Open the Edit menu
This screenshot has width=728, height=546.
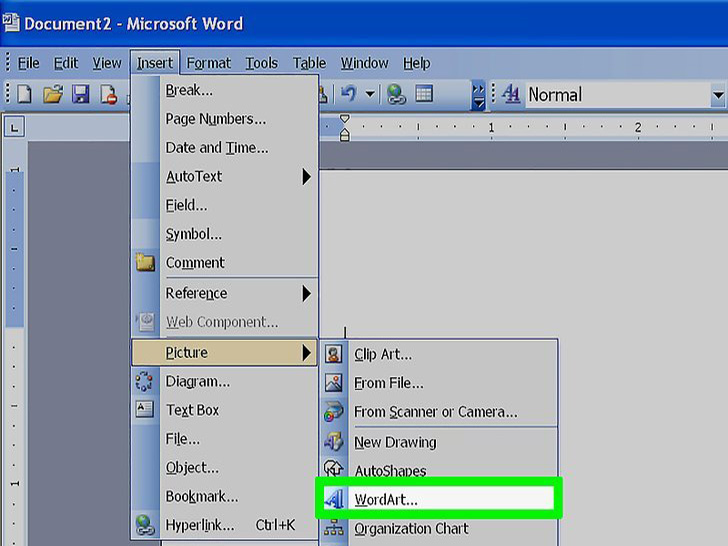tap(65, 63)
